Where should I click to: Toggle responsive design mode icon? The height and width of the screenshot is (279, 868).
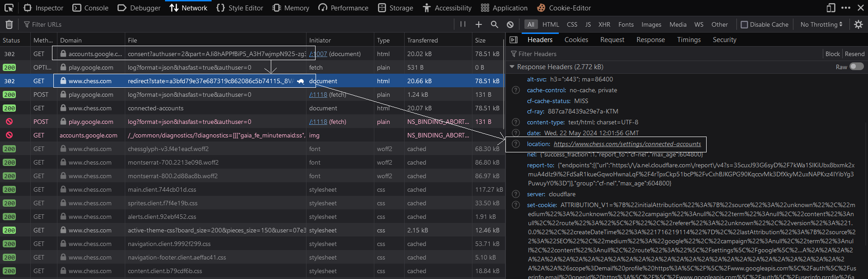click(x=831, y=8)
